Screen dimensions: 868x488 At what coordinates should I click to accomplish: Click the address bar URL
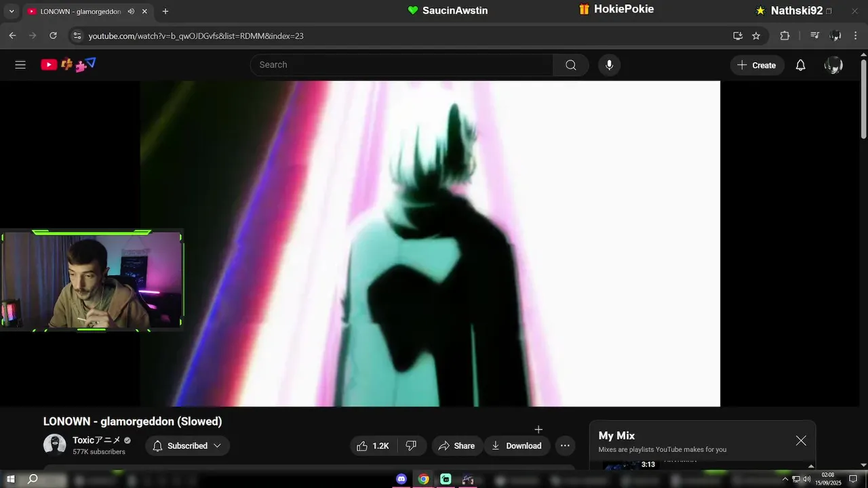(x=196, y=36)
